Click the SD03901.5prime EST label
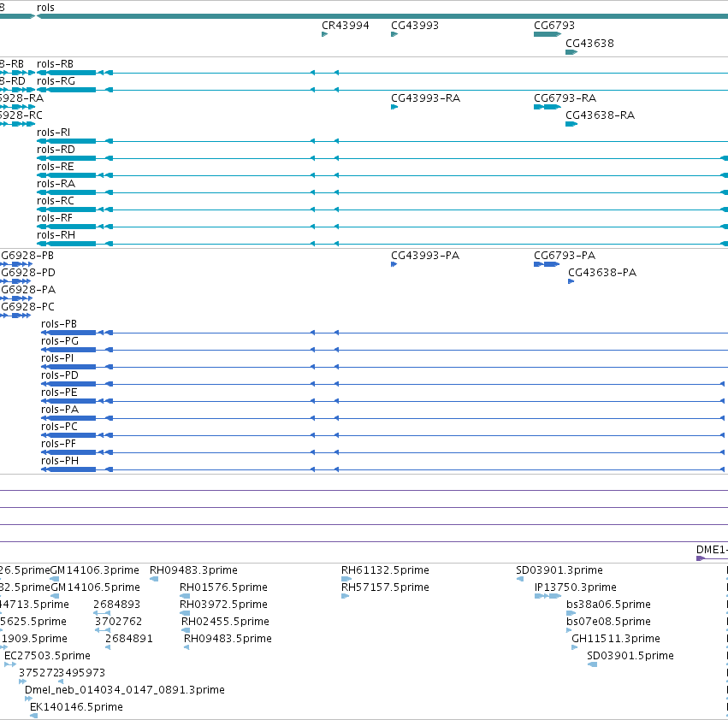This screenshot has width=728, height=720. tap(630, 657)
